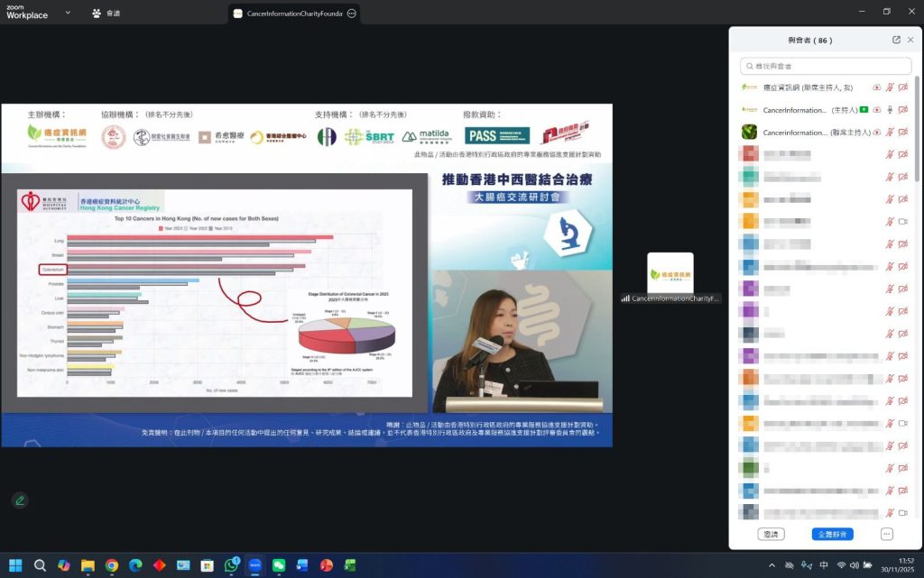Switch to the 會議 tab
This screenshot has height=578, width=924.
click(x=106, y=14)
